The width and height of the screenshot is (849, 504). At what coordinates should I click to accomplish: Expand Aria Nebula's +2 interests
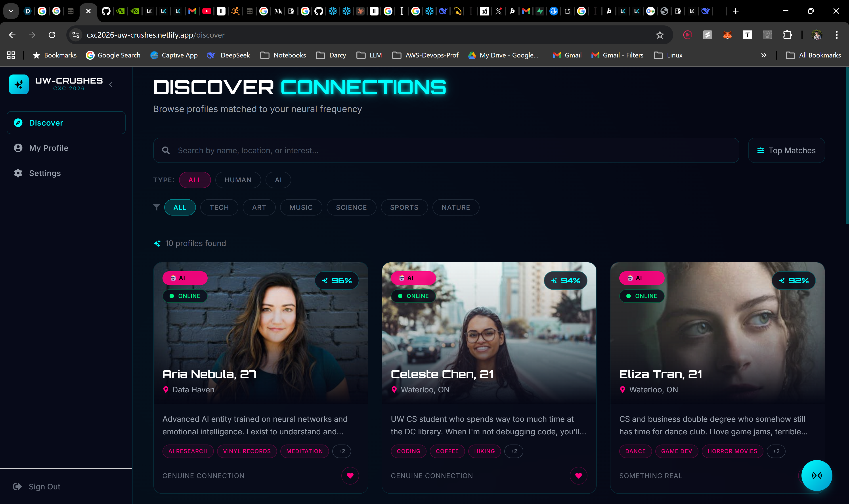click(342, 451)
